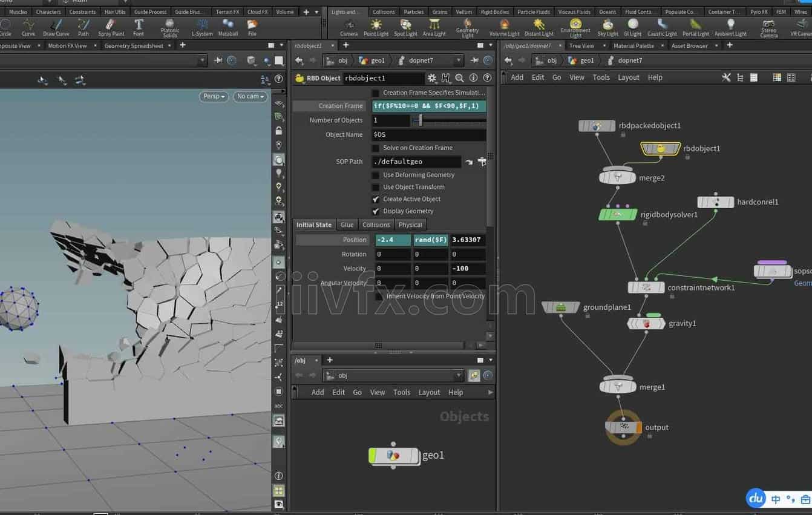
Task: Switch to the Pyro FX shelf tab
Action: tap(758, 11)
